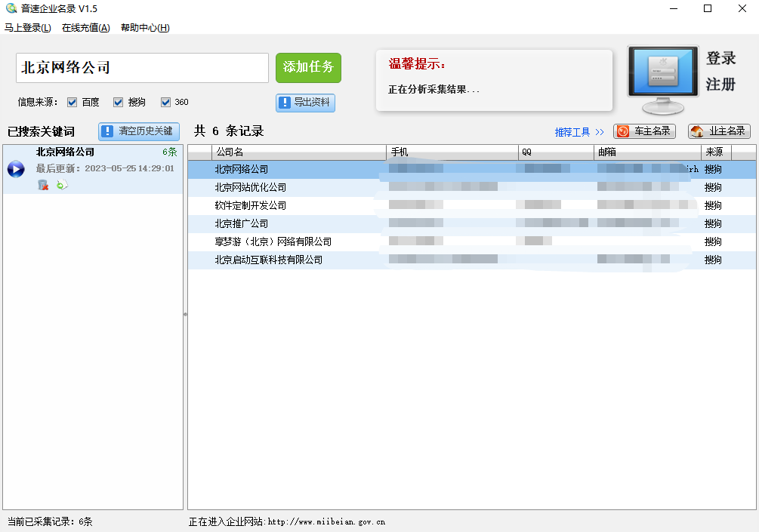Viewport: 759px width, 532px height.
Task: Click the computer monitor login image
Action: (x=663, y=80)
